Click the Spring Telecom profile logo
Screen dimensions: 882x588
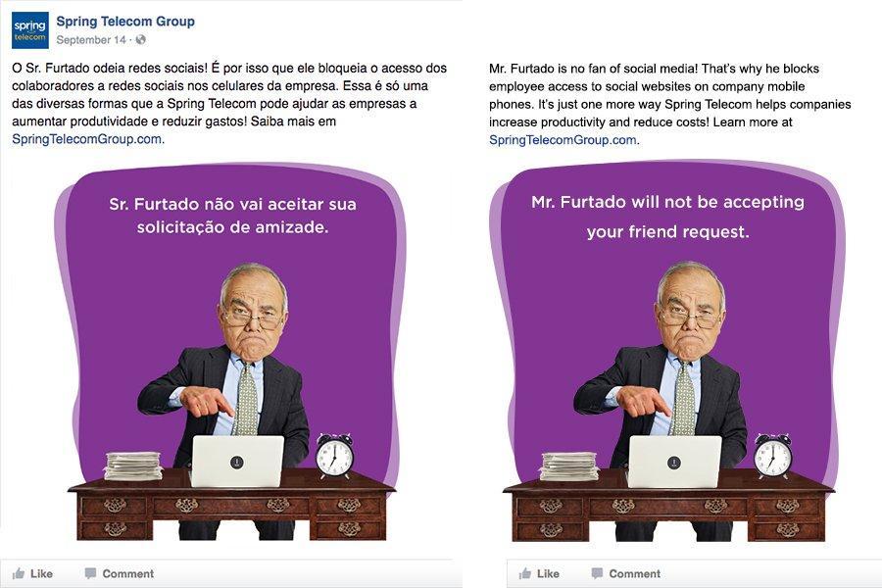click(x=29, y=30)
